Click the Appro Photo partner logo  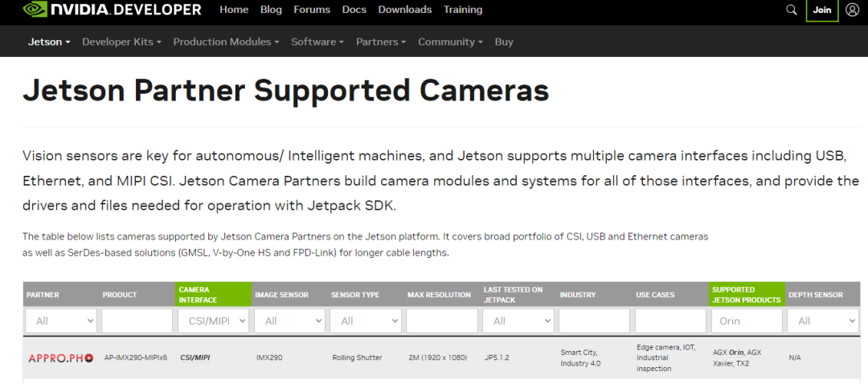(x=61, y=357)
